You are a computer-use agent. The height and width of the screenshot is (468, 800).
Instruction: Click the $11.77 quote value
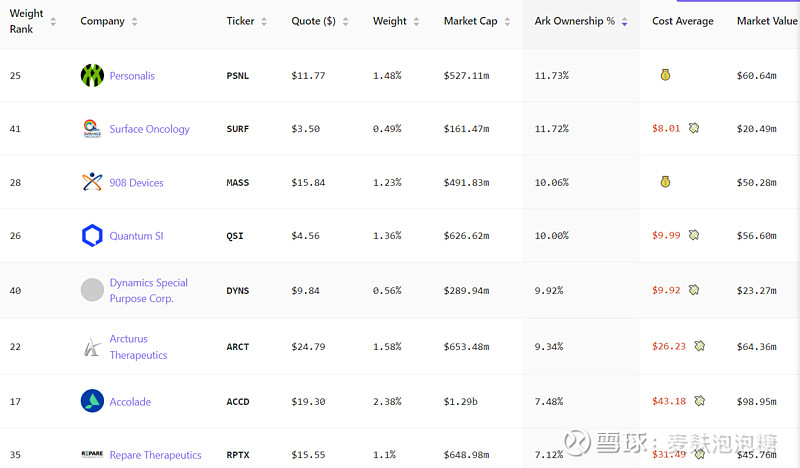point(308,76)
